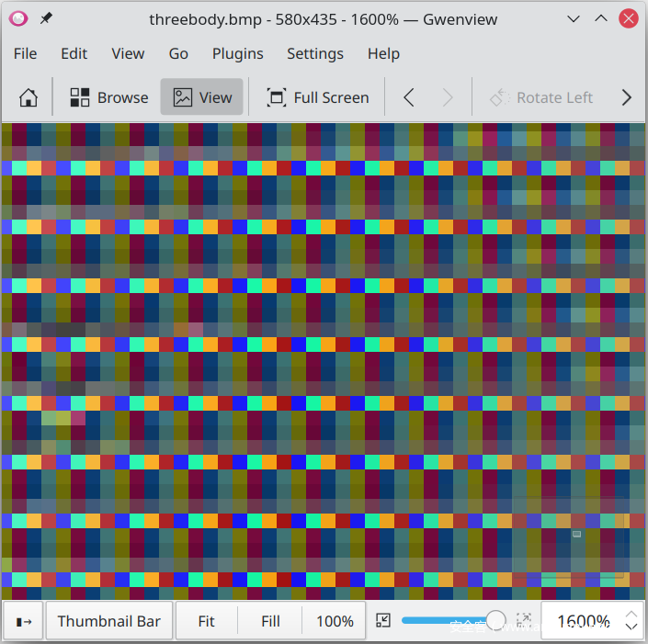648x644 pixels.
Task: Toggle the View mode button
Action: click(202, 97)
